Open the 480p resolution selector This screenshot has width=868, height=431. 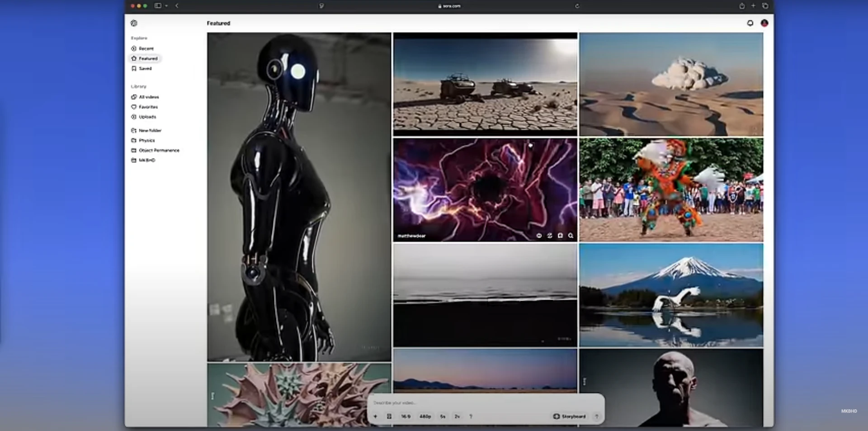point(424,417)
